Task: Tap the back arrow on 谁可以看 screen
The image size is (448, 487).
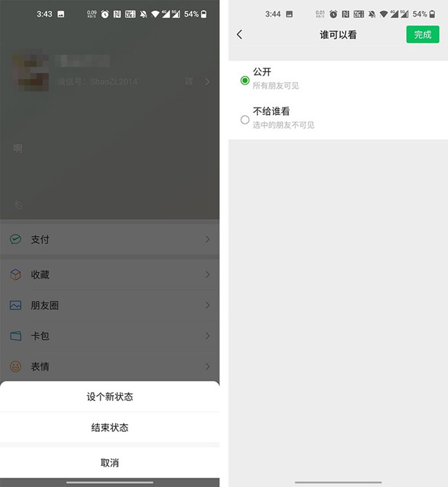Action: pyautogui.click(x=239, y=34)
